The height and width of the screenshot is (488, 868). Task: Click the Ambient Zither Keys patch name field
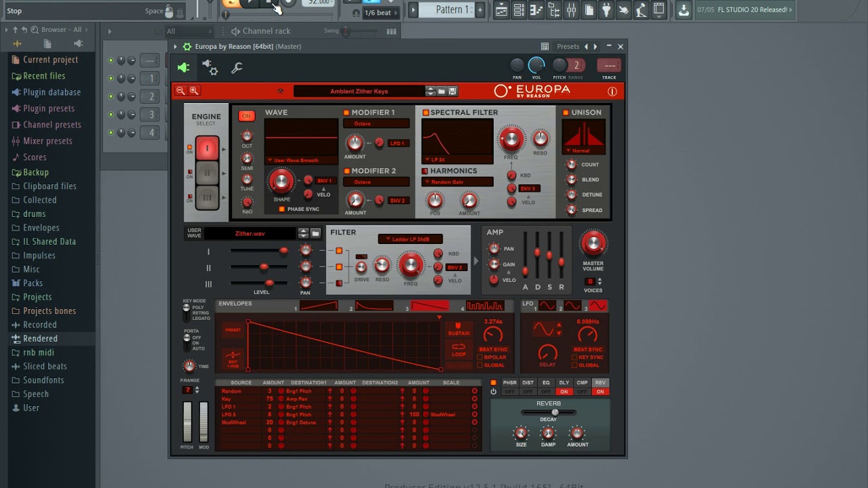(359, 91)
